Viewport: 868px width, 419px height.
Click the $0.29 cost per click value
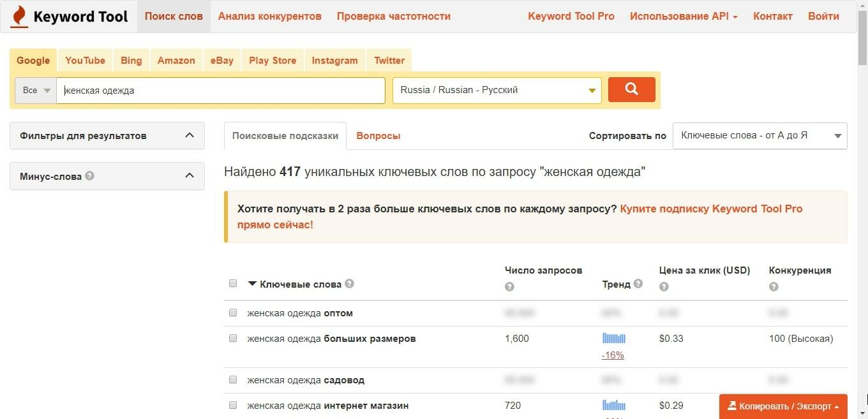click(671, 406)
